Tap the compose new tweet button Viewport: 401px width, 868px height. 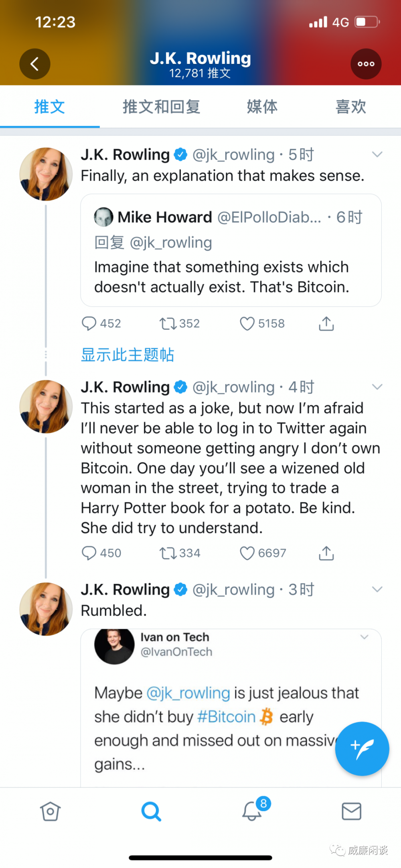click(x=362, y=748)
